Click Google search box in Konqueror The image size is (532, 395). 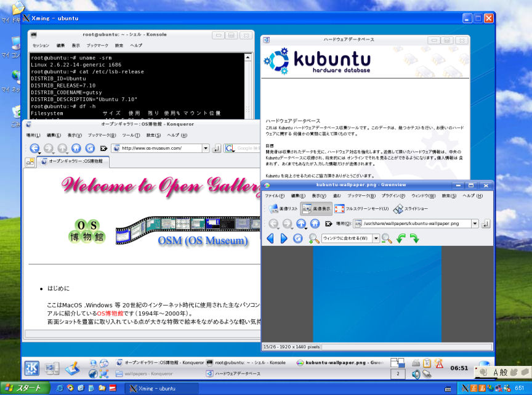(x=248, y=148)
